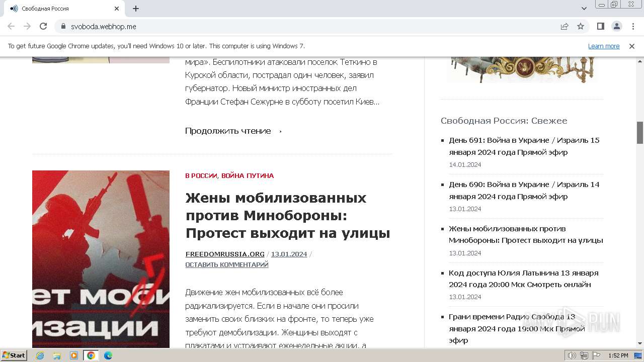Open sidebar link Жены мобилизованных против Минобороны
This screenshot has width=644, height=362.
(526, 234)
